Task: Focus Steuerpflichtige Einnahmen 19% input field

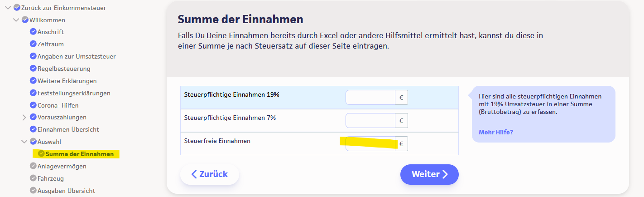Action: coord(370,97)
